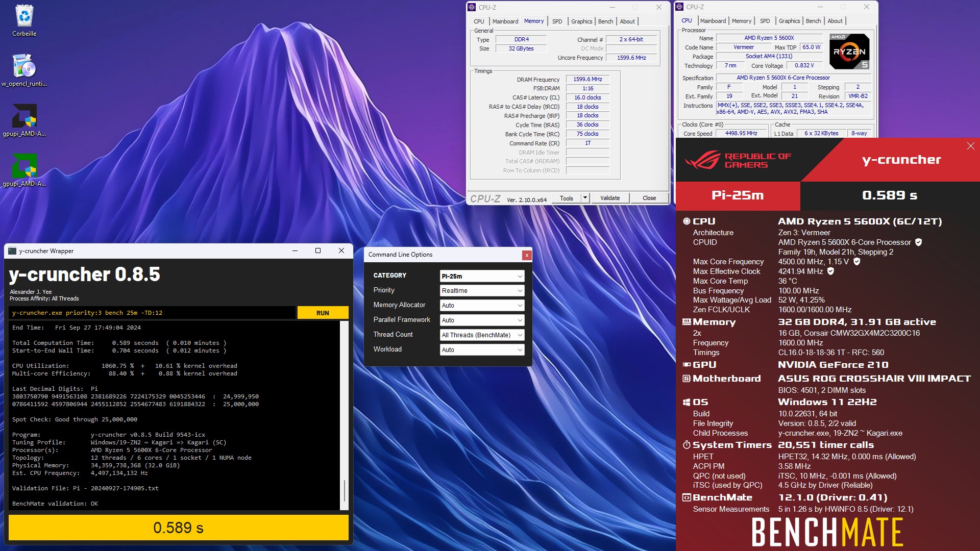Click the Core Speed value 4498.95 MHz
The image size is (980, 551).
coord(741,133)
